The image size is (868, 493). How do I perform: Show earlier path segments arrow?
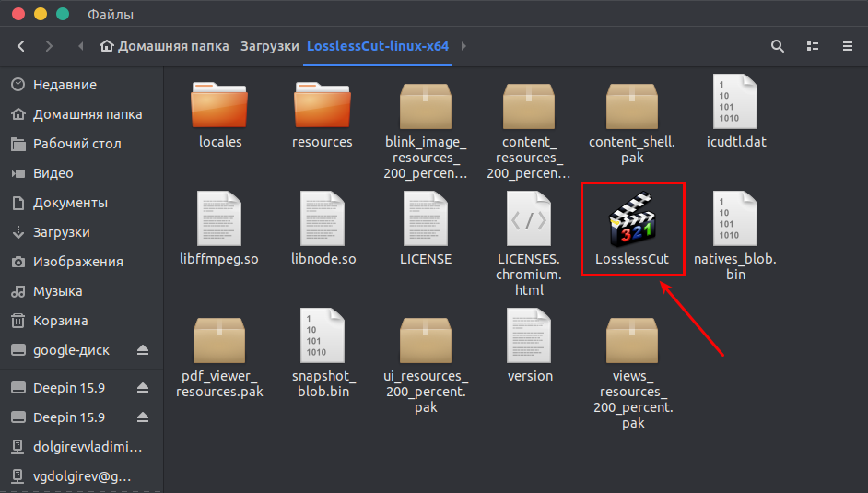(x=81, y=46)
